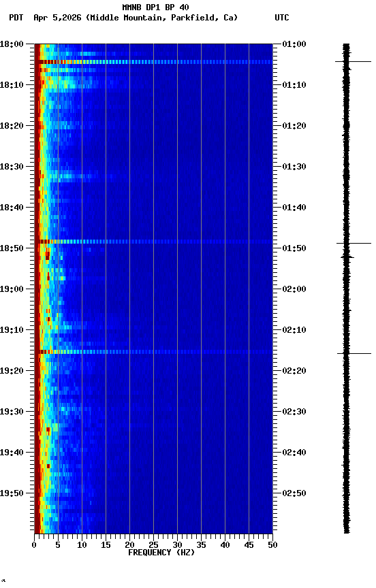
Task: Click the date text 'Apr 5,2026'
Action: [x=57, y=18]
